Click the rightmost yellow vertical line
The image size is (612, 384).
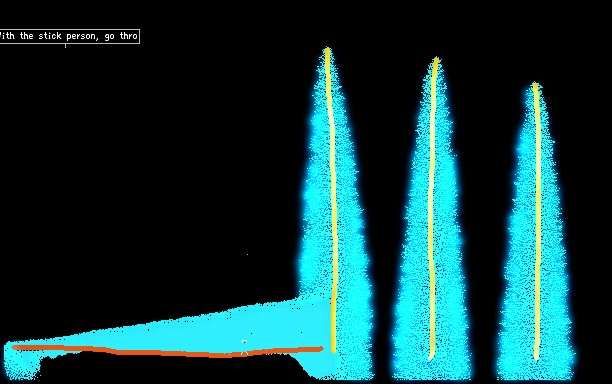coord(537,220)
